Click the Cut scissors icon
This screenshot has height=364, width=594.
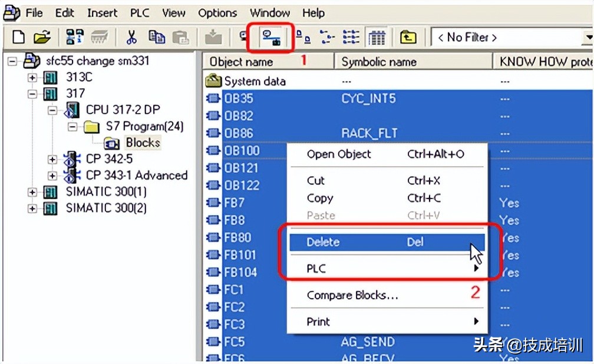[x=131, y=37]
